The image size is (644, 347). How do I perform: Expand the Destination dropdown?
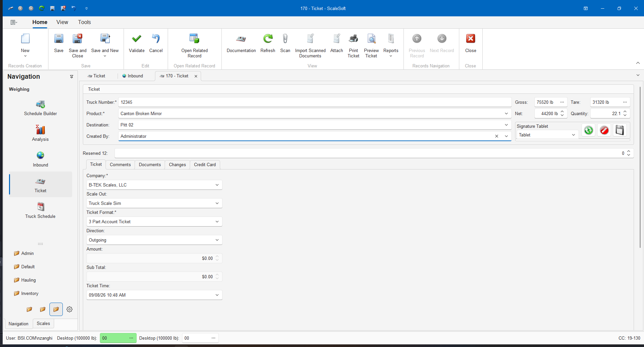pos(506,125)
